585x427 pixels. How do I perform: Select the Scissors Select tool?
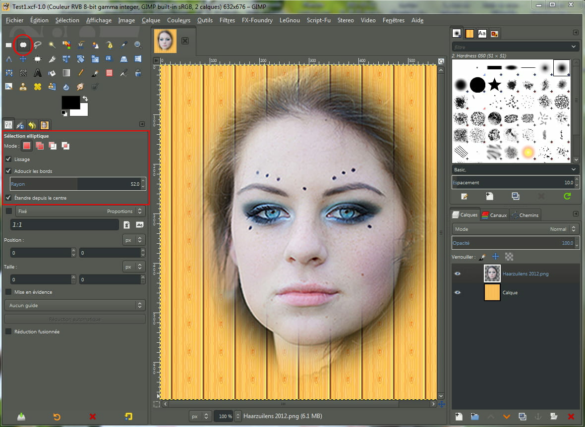(81, 45)
